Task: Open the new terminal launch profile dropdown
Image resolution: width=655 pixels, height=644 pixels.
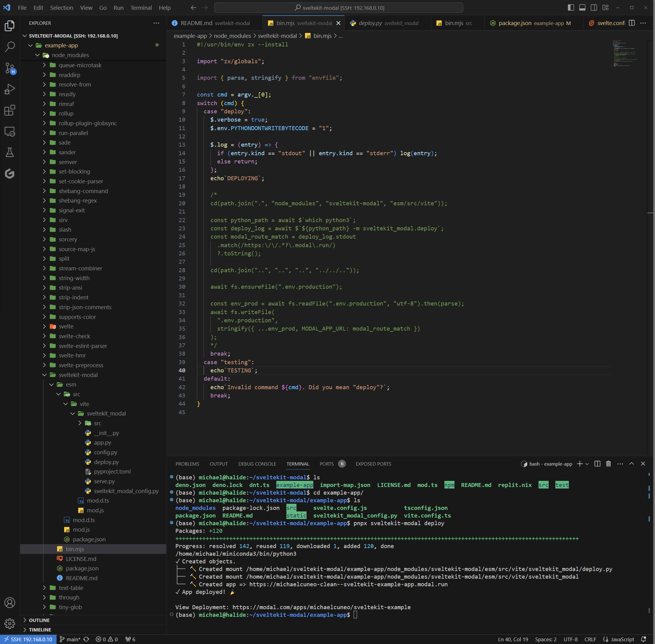Action: 587,464
